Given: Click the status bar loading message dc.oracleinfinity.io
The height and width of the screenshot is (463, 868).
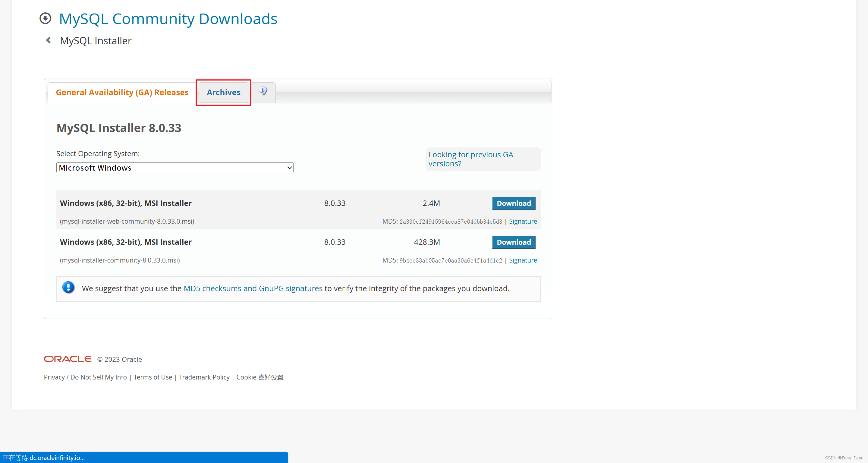Looking at the screenshot, I should coord(43,458).
